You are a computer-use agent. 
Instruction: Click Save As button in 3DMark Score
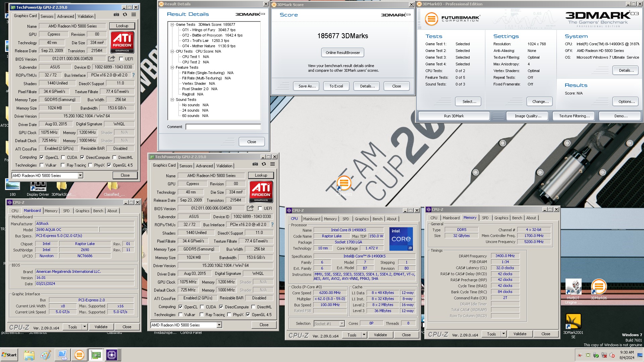point(307,86)
